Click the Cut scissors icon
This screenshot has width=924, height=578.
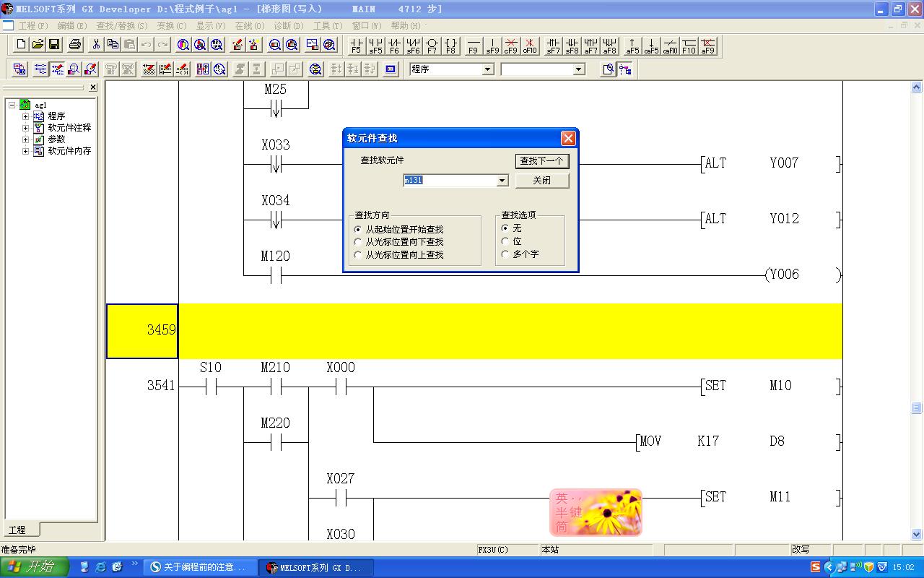click(95, 45)
